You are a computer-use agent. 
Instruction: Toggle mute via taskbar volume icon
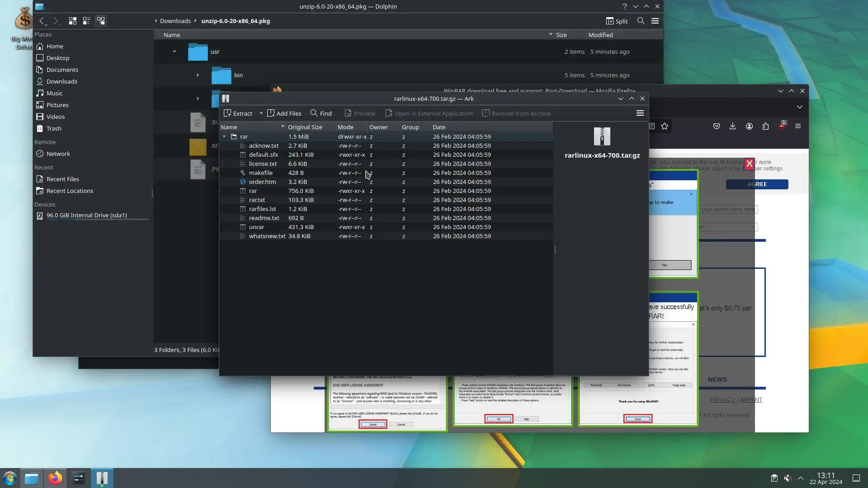pos(787,478)
